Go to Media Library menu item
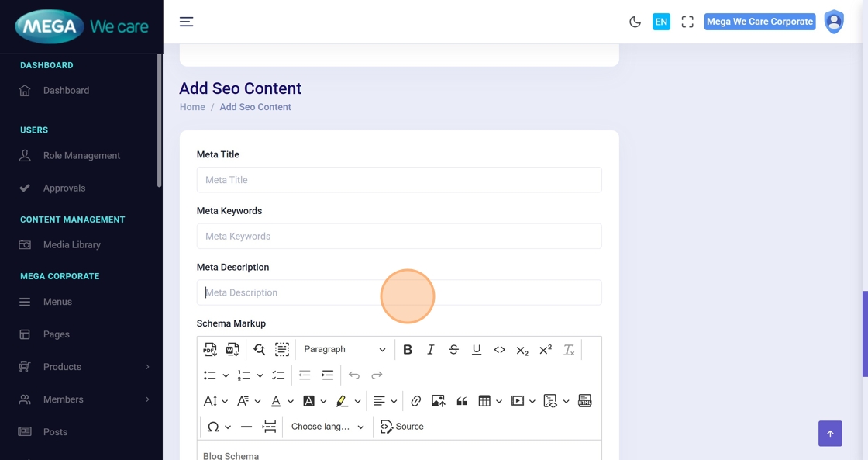Image resolution: width=868 pixels, height=460 pixels. (71, 245)
